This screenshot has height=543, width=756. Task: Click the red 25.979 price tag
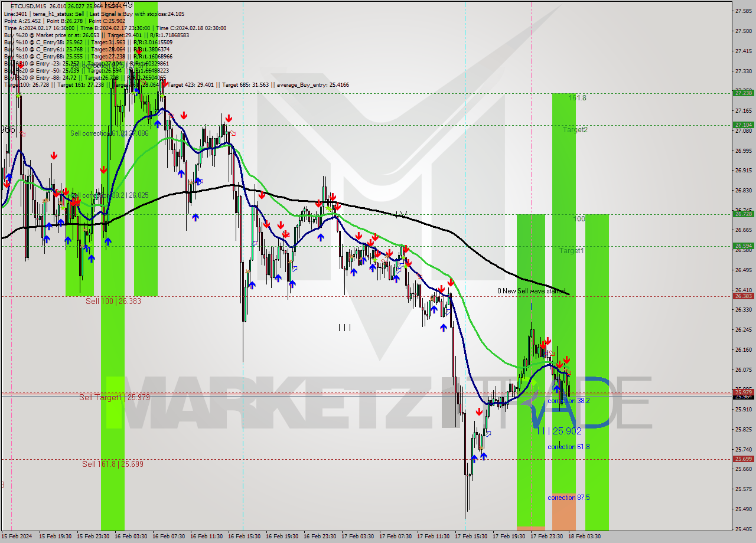pyautogui.click(x=743, y=392)
